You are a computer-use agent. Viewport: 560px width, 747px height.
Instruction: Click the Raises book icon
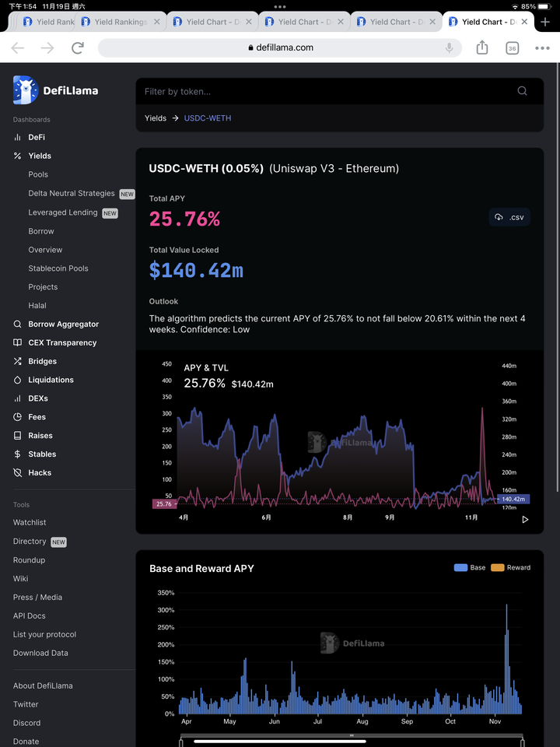click(18, 436)
